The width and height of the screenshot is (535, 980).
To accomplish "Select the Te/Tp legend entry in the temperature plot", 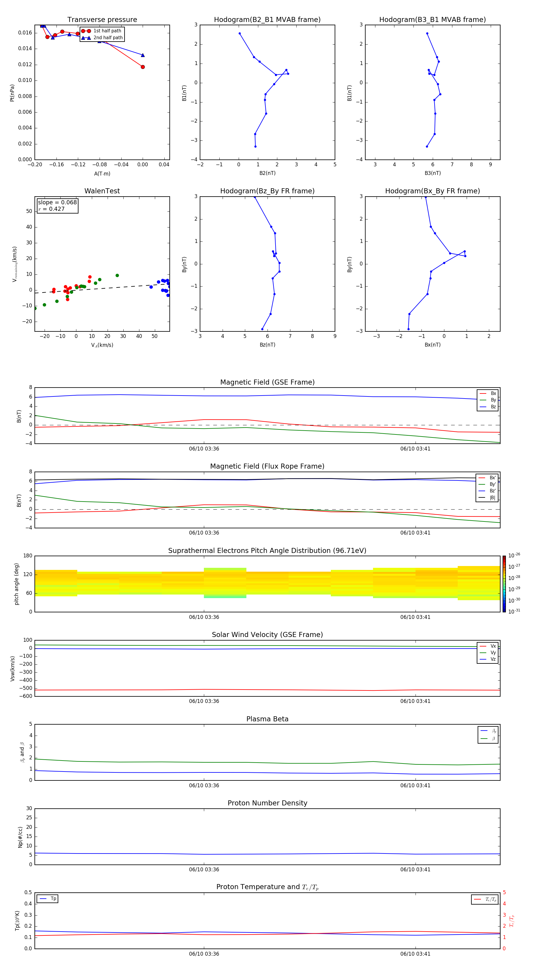I will (x=485, y=900).
